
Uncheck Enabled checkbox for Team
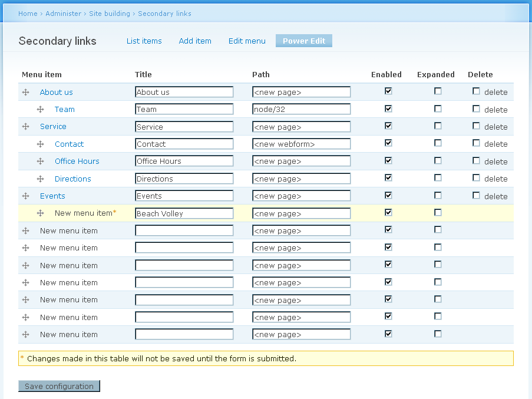click(x=388, y=108)
